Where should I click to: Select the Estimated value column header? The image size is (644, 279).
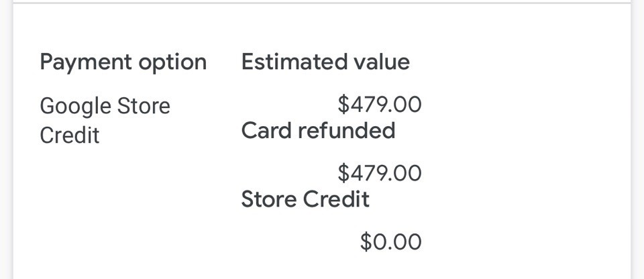[325, 62]
